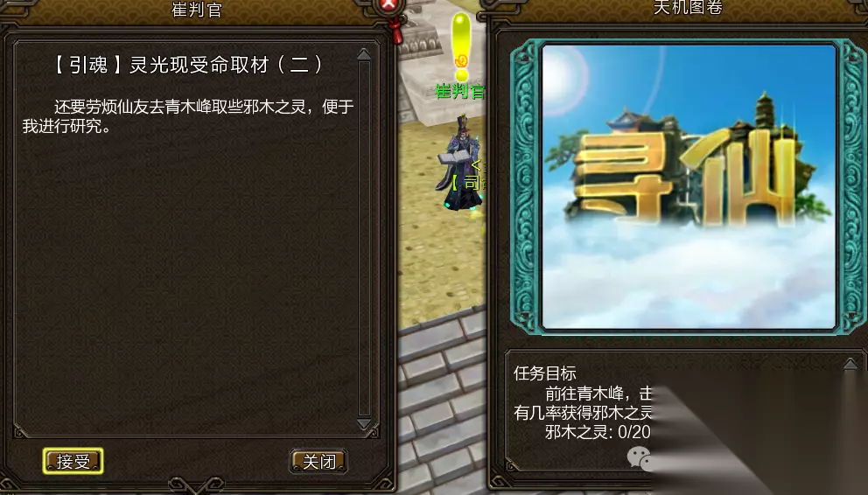Click the up arrow of the quest dialog scrollbar
Image resolution: width=868 pixels, height=495 pixels.
pyautogui.click(x=364, y=54)
